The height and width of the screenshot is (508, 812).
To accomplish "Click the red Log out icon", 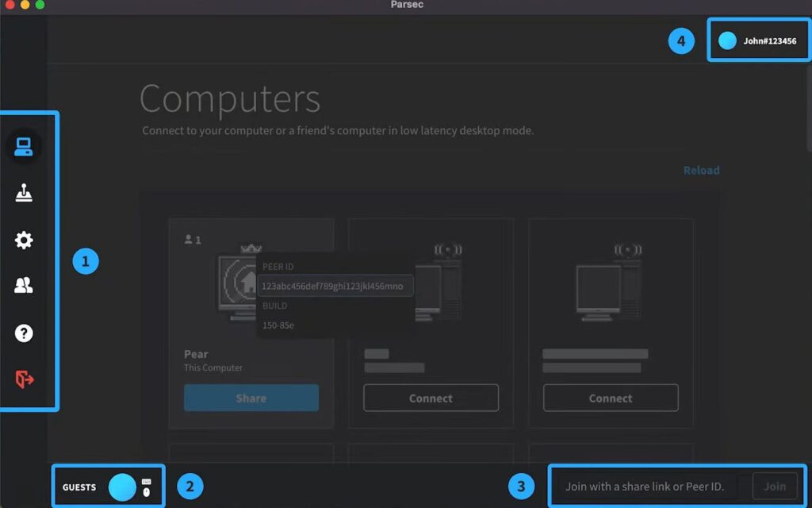I will [x=24, y=379].
